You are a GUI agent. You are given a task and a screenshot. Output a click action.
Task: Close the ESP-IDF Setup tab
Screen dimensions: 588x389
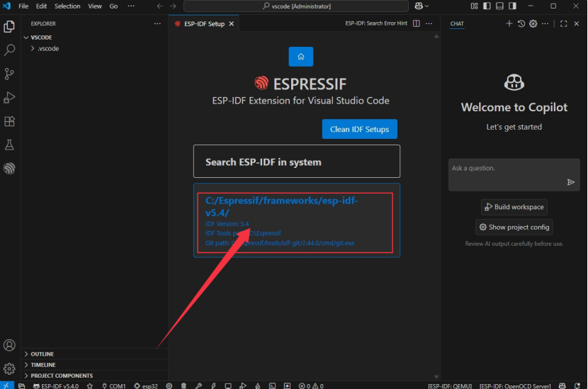click(232, 23)
